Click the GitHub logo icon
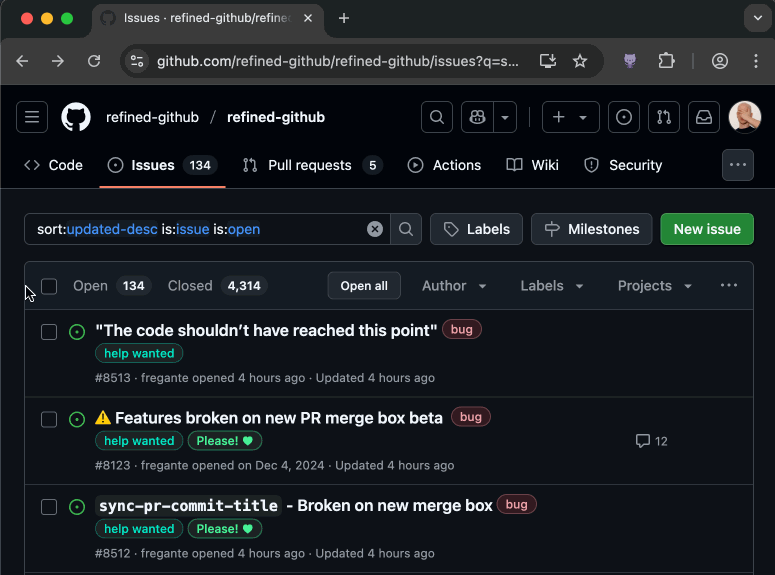 [x=76, y=117]
